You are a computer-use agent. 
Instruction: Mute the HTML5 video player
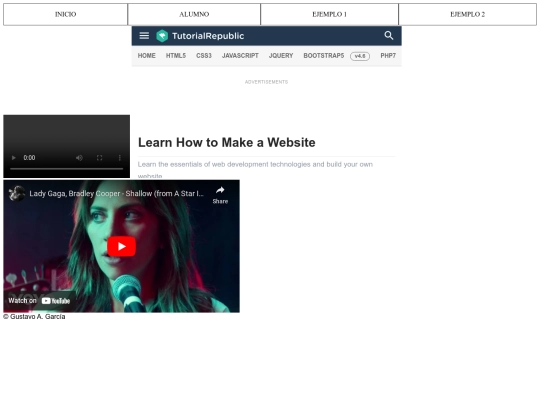[79, 158]
